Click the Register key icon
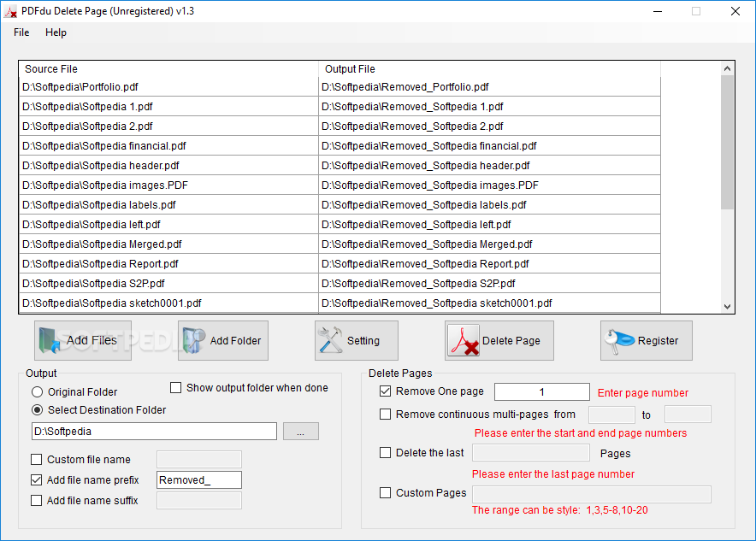This screenshot has width=756, height=541. coord(619,341)
